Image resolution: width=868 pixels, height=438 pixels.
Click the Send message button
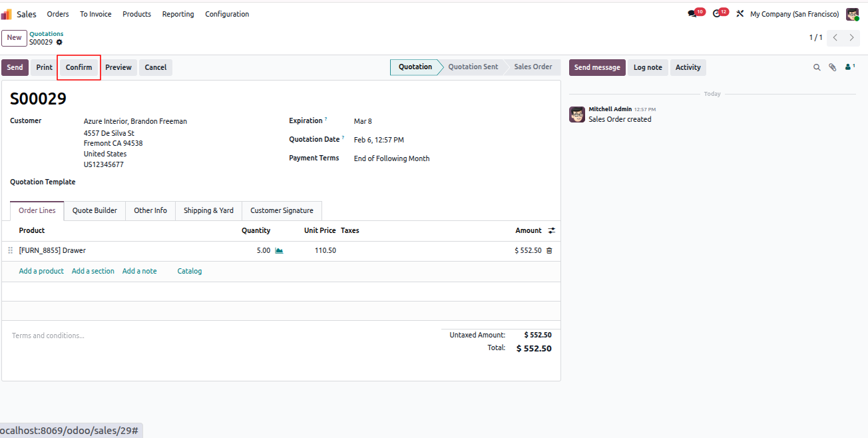(x=597, y=67)
